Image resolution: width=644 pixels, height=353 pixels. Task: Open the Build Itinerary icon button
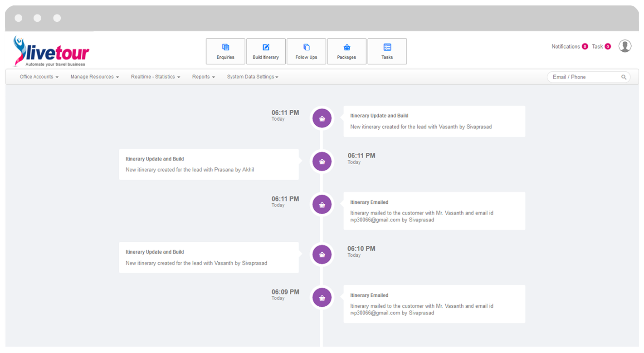266,51
